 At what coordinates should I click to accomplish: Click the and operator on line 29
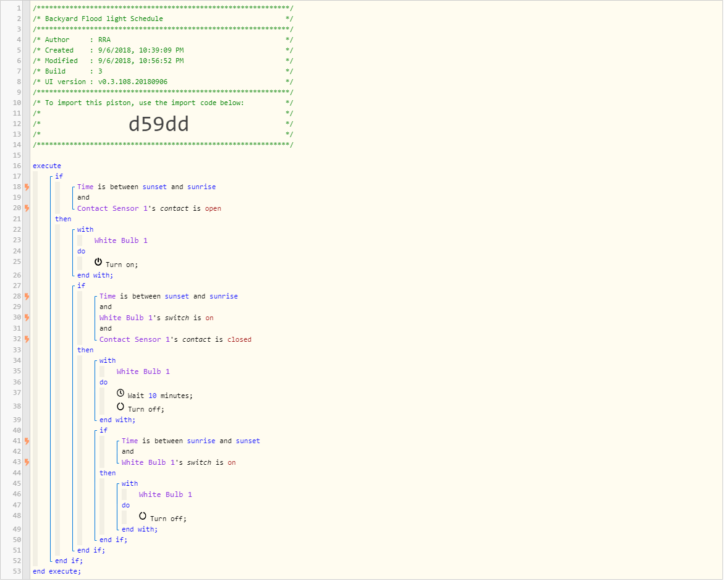pos(106,307)
